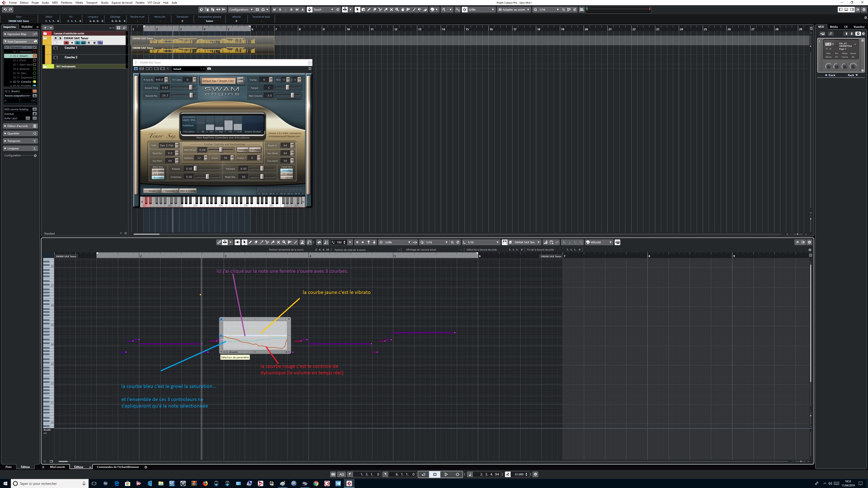Enable record arm on SWAM SAX Tenor track

67,43
